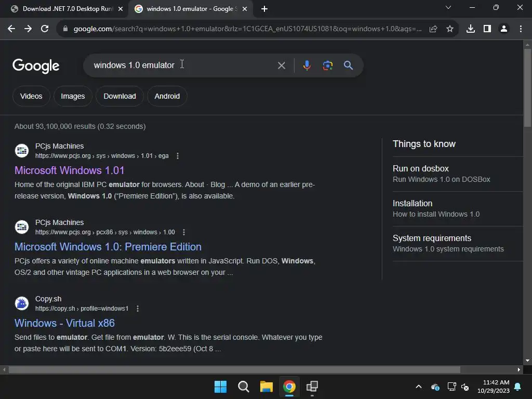Submit search with magnifier icon
Viewport: 532px width, 399px height.
[349, 65]
